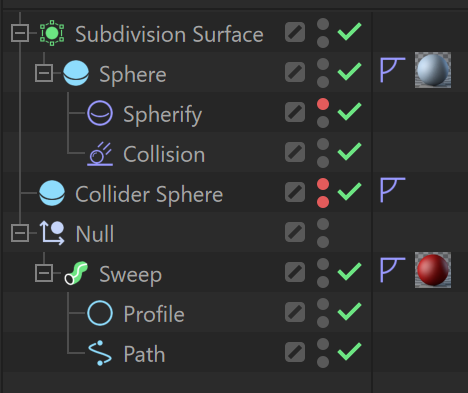This screenshot has height=393, width=468.
Task: Click the red material tag on Sweep
Action: pos(433,270)
